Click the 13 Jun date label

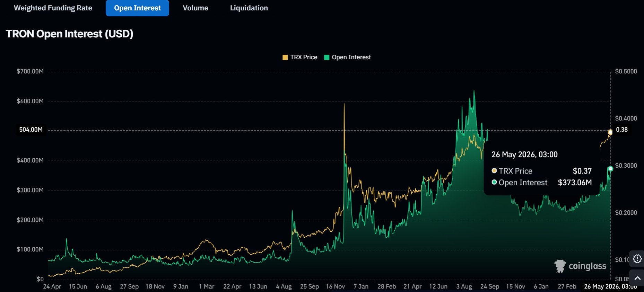pos(258,286)
